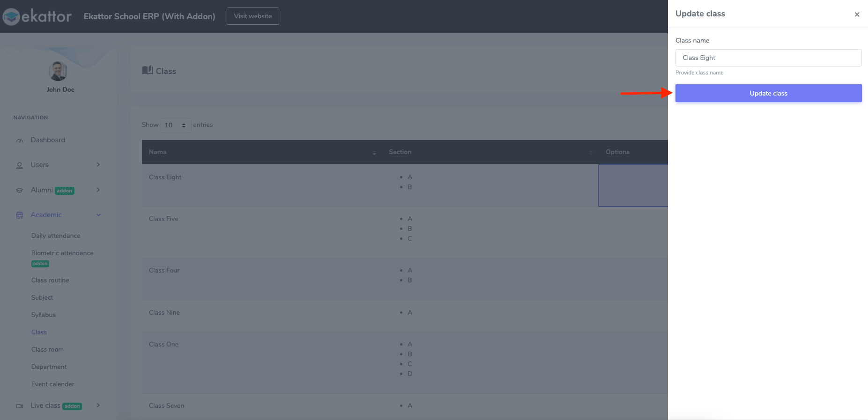
Task: Close the Update class panel
Action: [857, 15]
